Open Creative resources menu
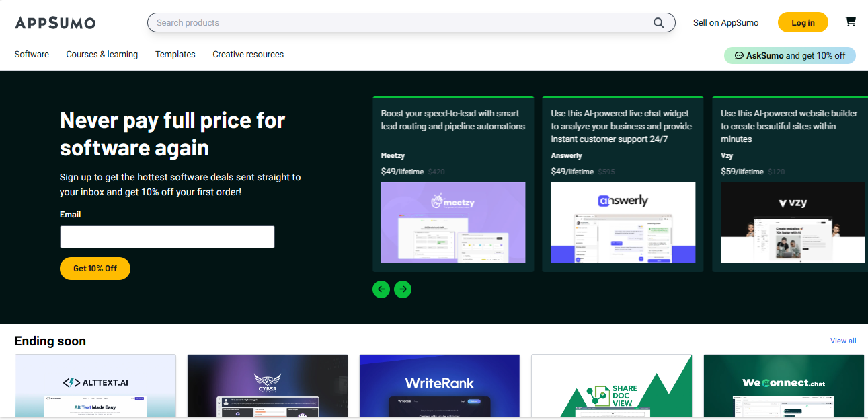The height and width of the screenshot is (420, 868). pyautogui.click(x=248, y=55)
